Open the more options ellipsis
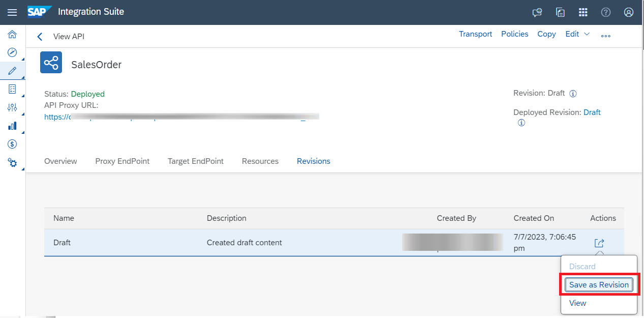 click(x=606, y=36)
